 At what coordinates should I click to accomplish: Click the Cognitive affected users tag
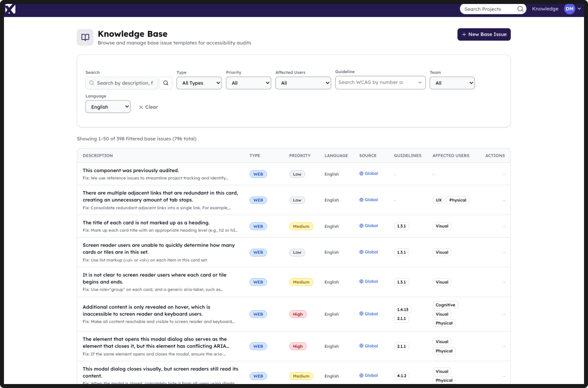[x=445, y=305]
